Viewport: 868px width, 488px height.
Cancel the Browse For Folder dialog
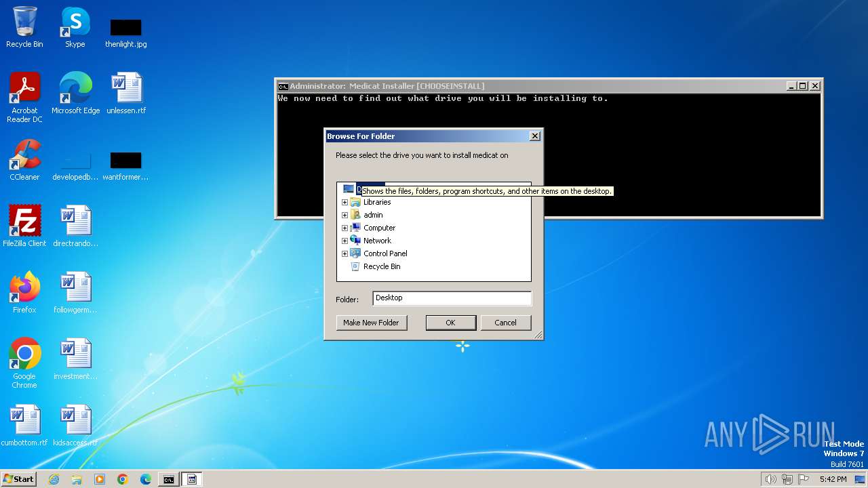pos(505,323)
